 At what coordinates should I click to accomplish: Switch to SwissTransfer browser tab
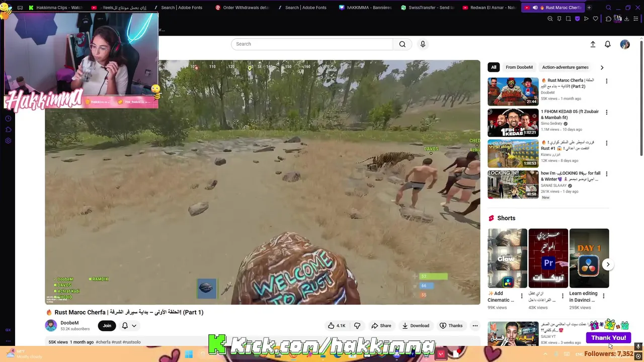click(428, 8)
